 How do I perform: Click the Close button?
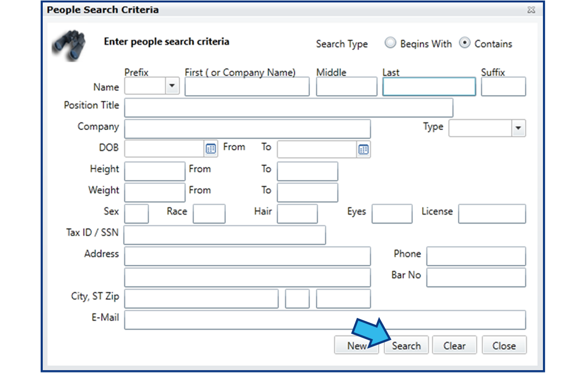click(x=504, y=345)
